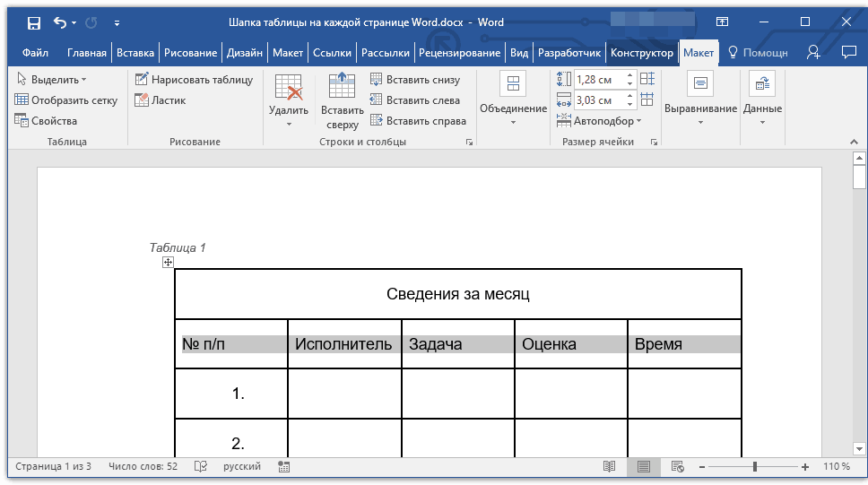Click the Save icon in title bar

click(x=33, y=22)
